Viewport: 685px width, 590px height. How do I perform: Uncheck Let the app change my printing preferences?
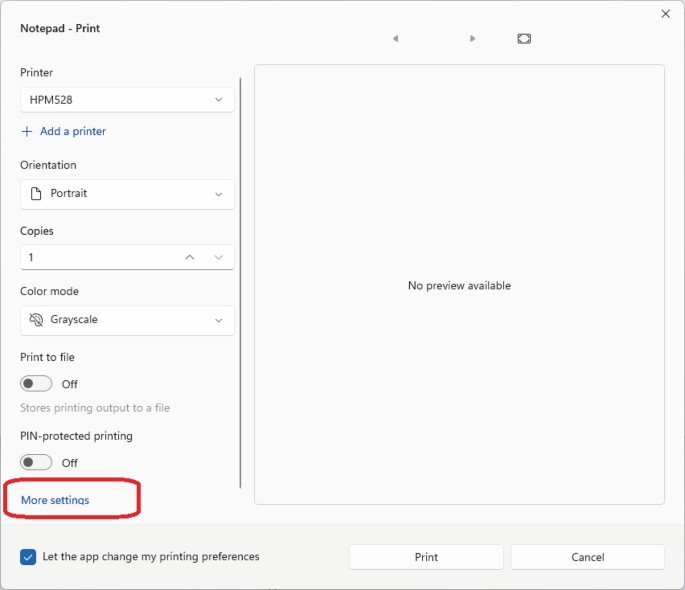click(28, 557)
